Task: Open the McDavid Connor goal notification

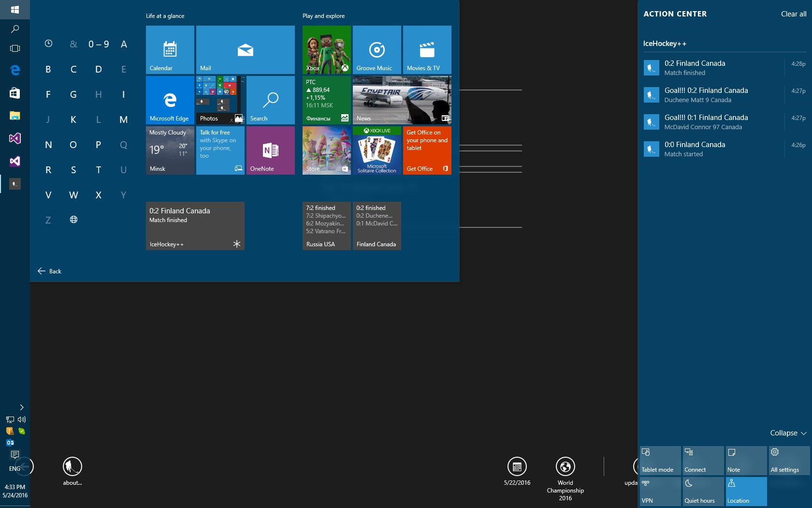Action: coord(725,122)
